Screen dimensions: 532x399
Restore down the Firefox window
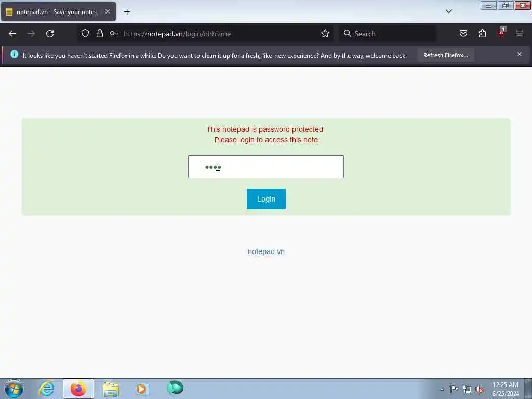tap(506, 6)
